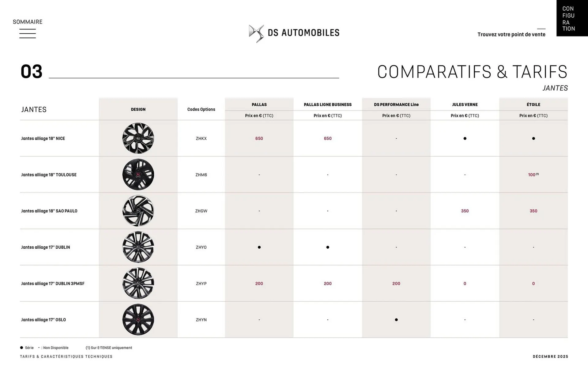Click the 650 price under PALLAS
Screen dimensions: 588x369
259,138
